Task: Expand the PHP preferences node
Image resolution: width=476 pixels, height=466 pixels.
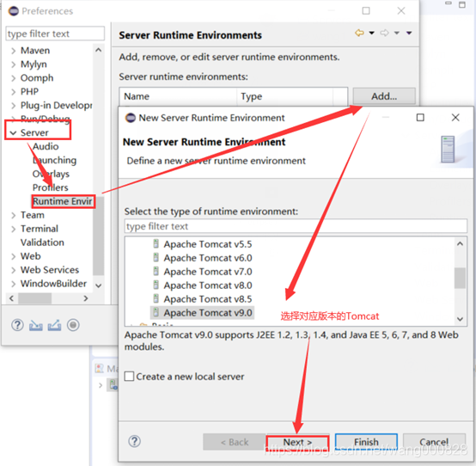Action: [13, 92]
